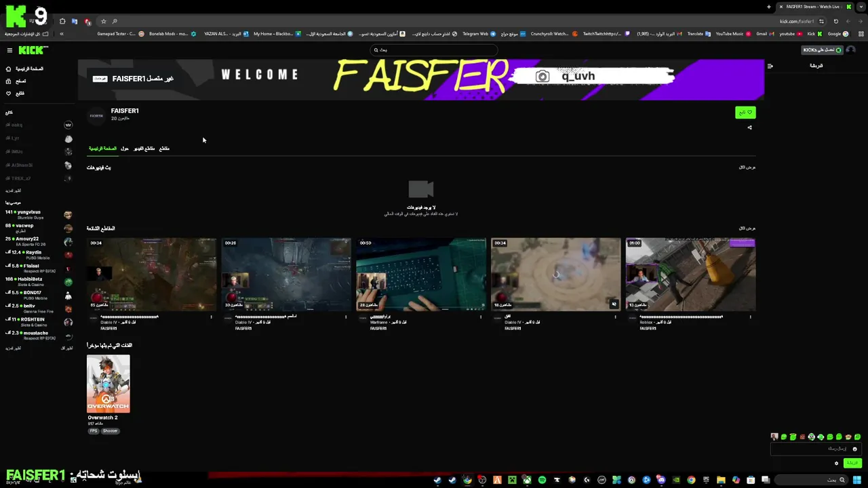Image resolution: width=868 pixels, height=488 pixels.
Task: Open Minecraft from the taskbar
Action: (x=512, y=480)
